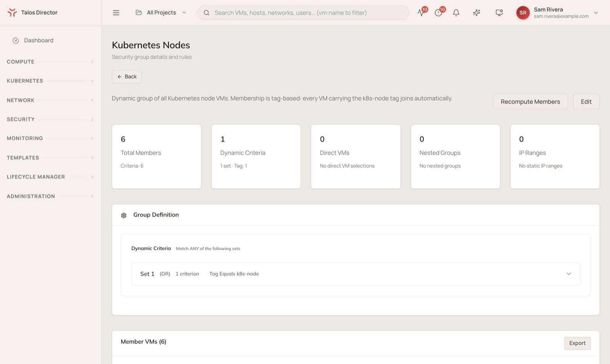Image resolution: width=610 pixels, height=364 pixels.
Task: Go back using the Back button
Action: 127,77
